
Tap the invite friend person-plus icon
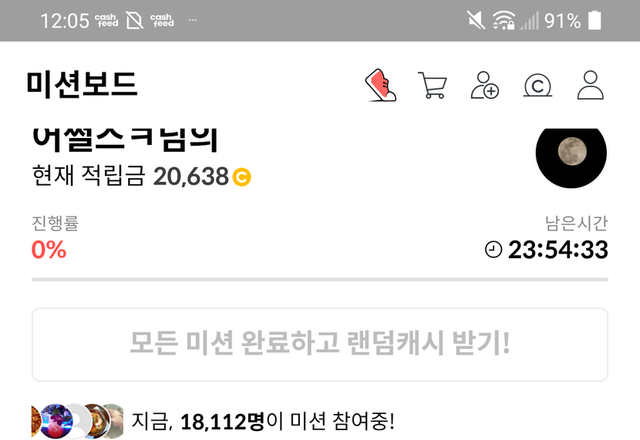(484, 85)
